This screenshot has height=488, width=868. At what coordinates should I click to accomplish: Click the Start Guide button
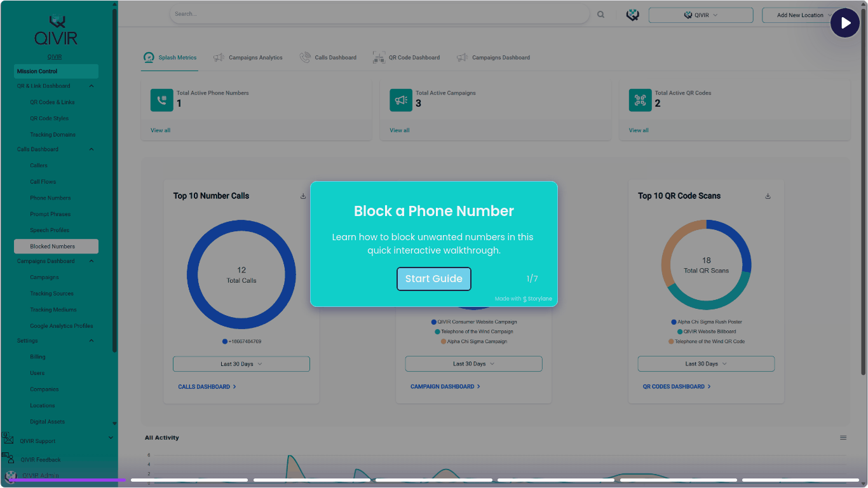[x=434, y=279]
